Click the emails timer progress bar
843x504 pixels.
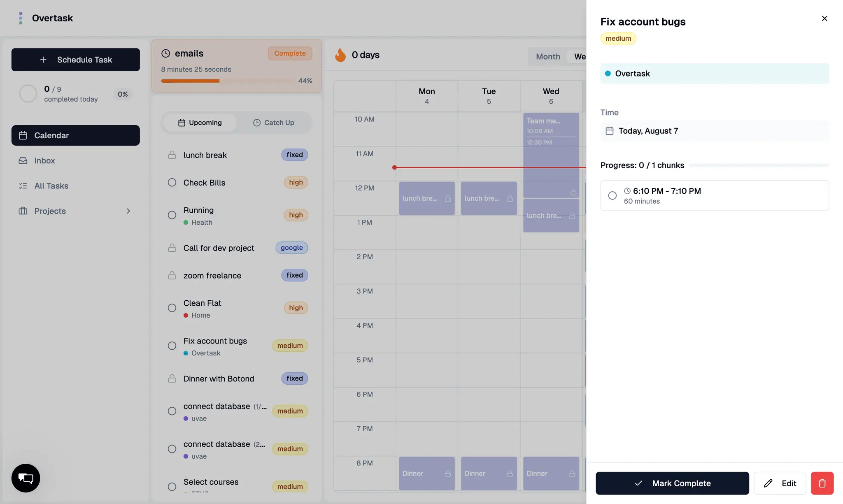(228, 81)
